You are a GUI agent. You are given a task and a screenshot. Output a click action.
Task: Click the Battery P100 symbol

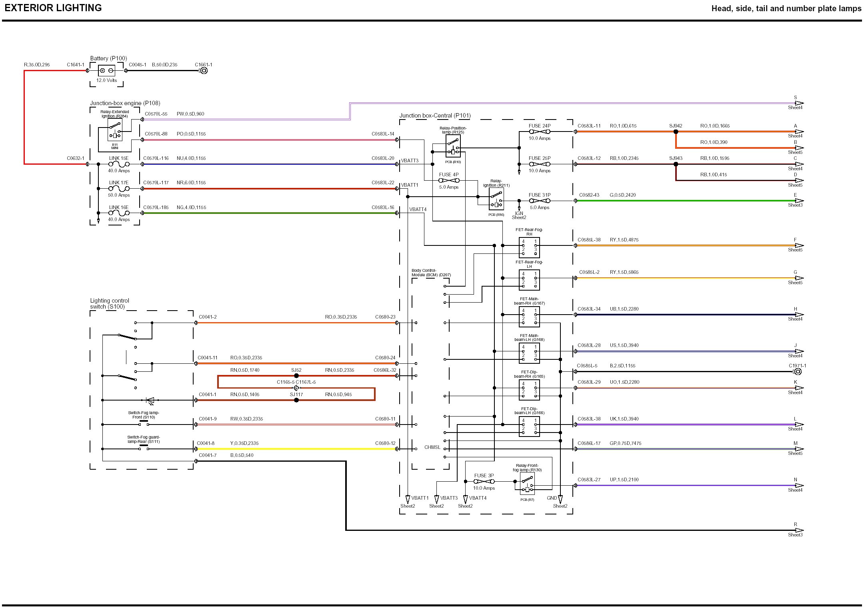click(106, 71)
